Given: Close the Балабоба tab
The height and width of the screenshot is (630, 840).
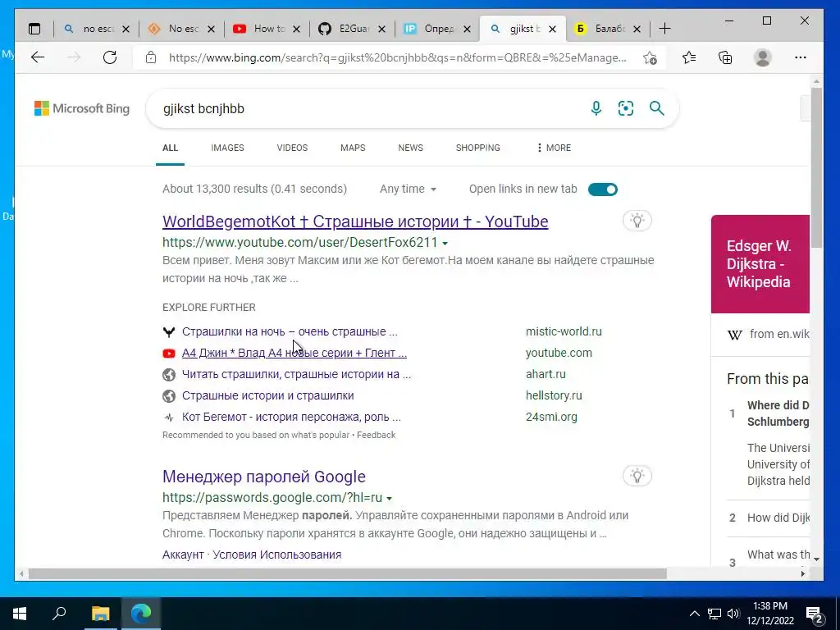Looking at the screenshot, I should 637,29.
